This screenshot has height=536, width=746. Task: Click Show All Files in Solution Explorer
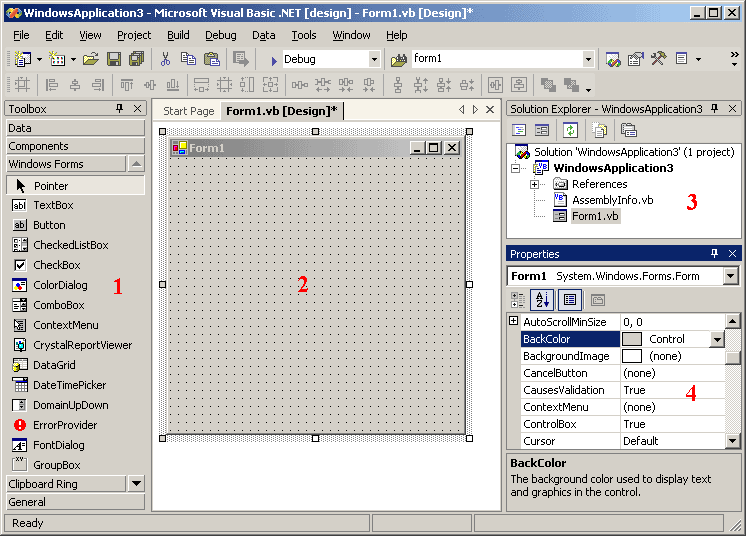pos(599,129)
